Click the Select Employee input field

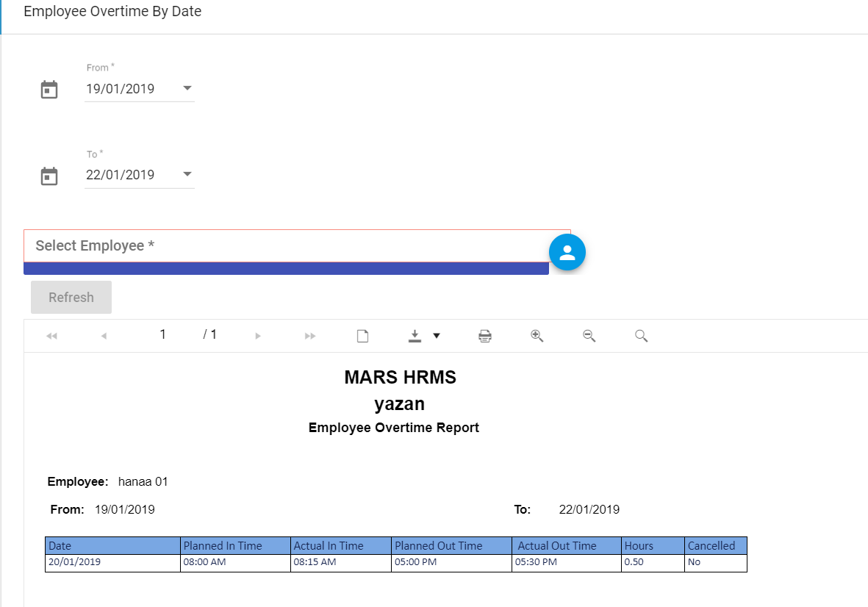287,245
